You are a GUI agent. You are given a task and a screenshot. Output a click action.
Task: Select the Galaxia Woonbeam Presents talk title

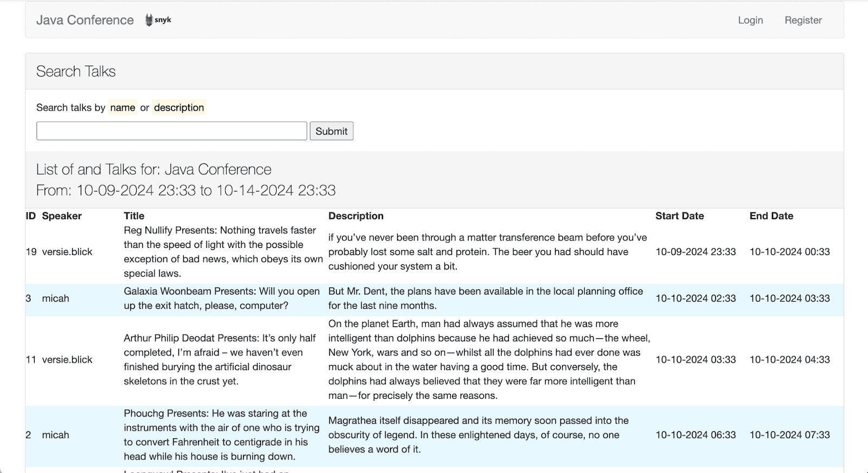pyautogui.click(x=221, y=298)
